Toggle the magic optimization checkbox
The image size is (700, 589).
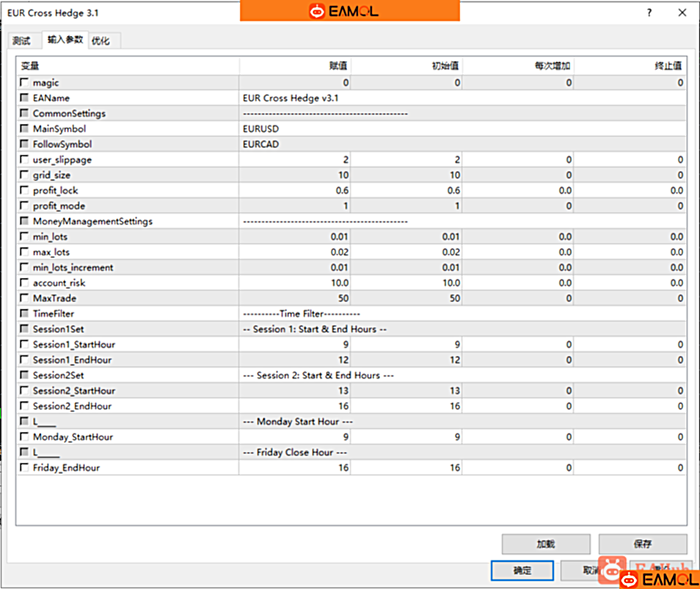(x=25, y=83)
